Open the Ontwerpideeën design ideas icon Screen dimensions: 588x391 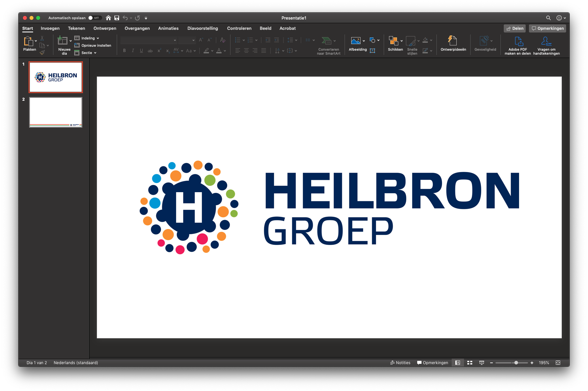[453, 41]
